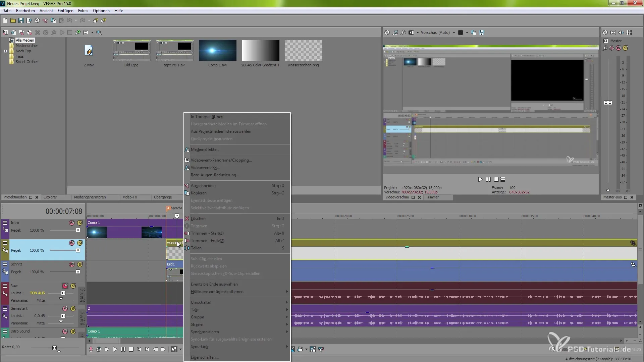Click the What's This help cursor icon
The image size is (644, 362).
pos(104,20)
